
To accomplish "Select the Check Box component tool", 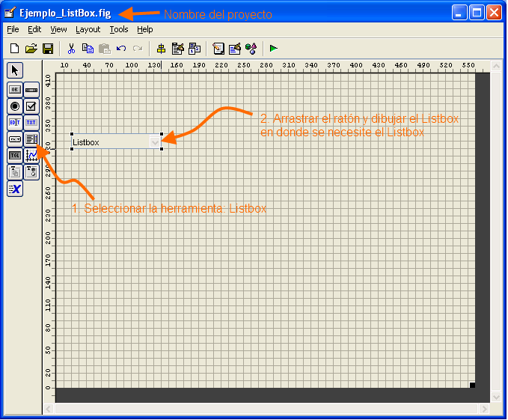I will 31,106.
